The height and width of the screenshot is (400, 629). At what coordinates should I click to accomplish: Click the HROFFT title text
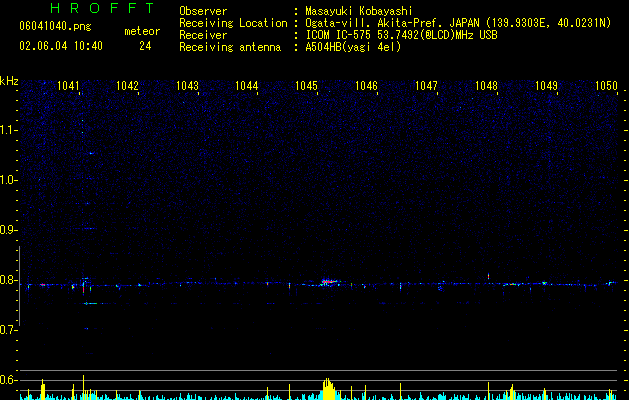click(x=102, y=8)
